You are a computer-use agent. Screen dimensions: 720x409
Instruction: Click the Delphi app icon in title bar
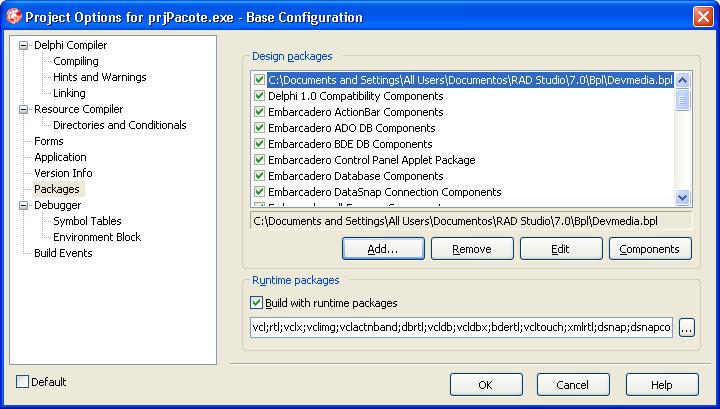[x=14, y=17]
